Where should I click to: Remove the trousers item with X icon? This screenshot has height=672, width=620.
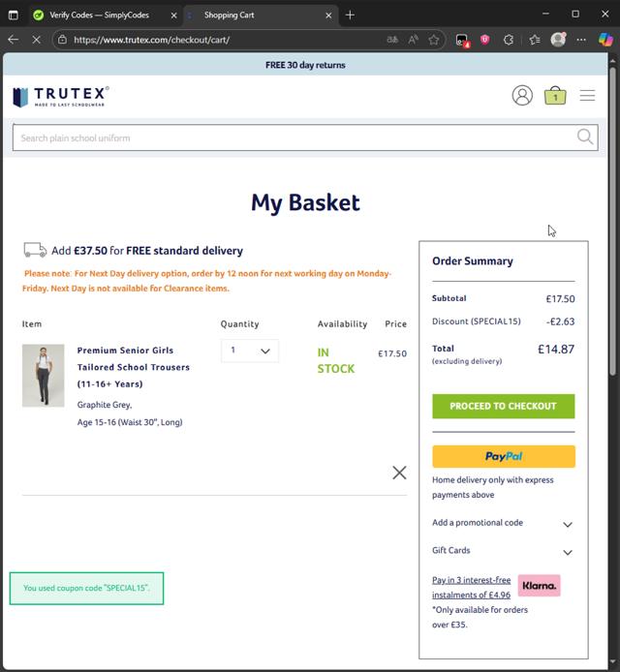pos(399,473)
